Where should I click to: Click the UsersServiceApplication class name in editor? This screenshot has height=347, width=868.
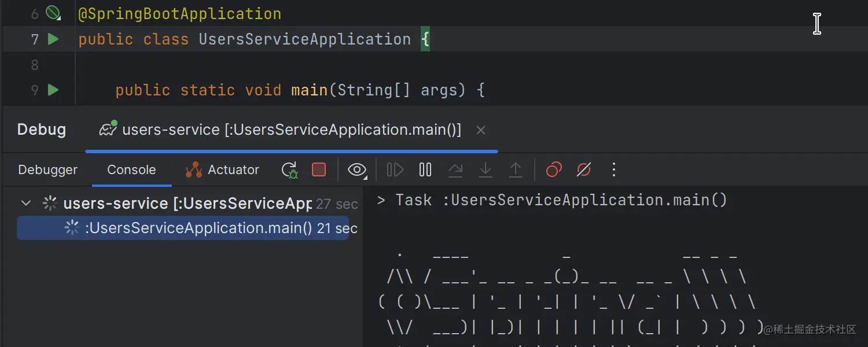pos(305,39)
